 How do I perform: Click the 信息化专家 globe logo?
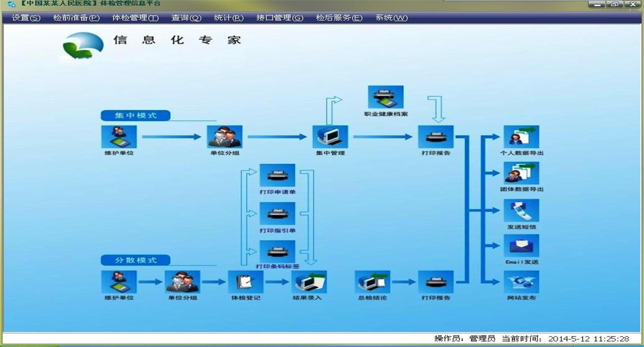pyautogui.click(x=83, y=45)
